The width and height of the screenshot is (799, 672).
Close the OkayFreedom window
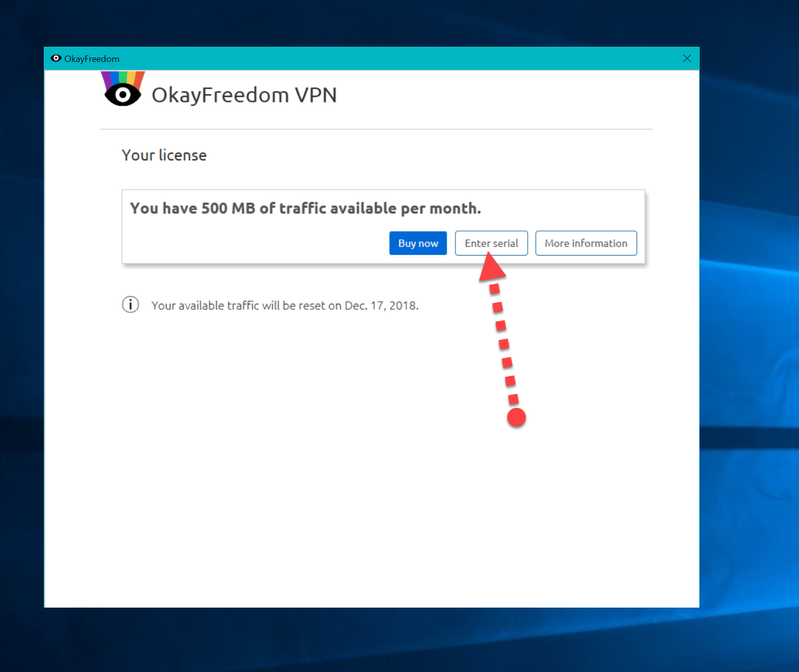[687, 58]
